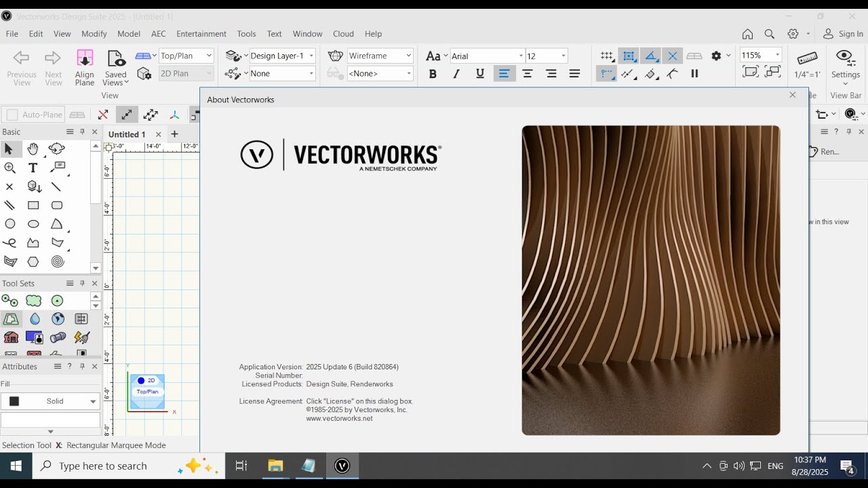Toggle Snap to Angle
Screen dimensions: 868x488
651,56
